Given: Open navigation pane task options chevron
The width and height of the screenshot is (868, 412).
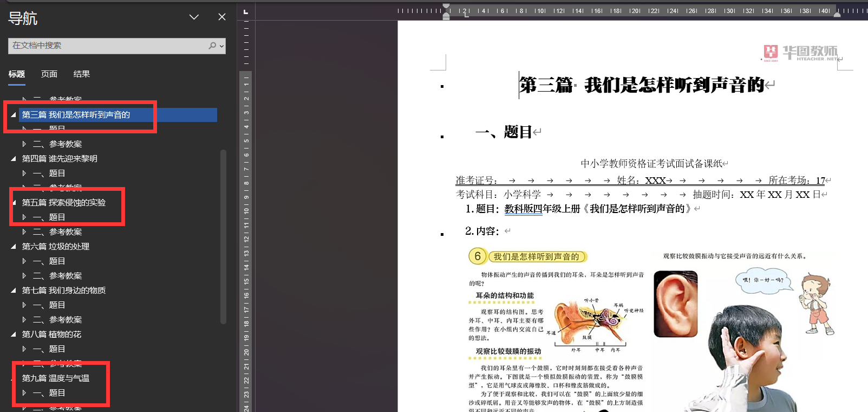Looking at the screenshot, I should tap(194, 17).
